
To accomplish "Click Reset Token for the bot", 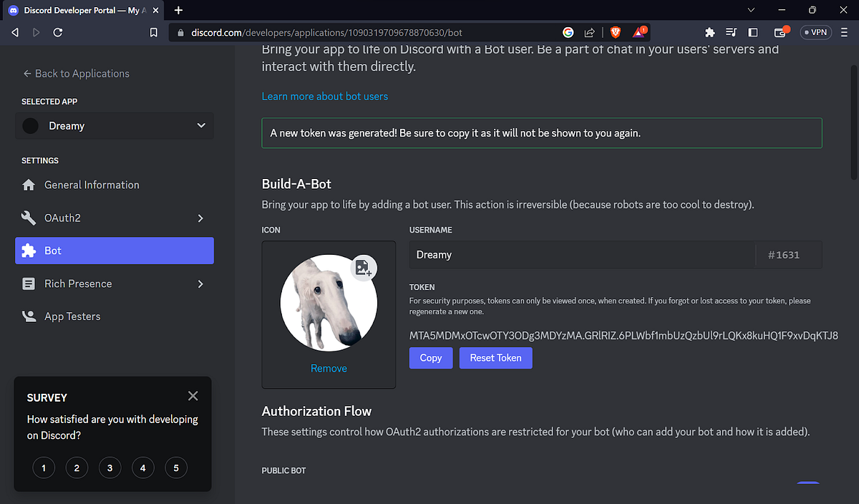I will tap(495, 358).
